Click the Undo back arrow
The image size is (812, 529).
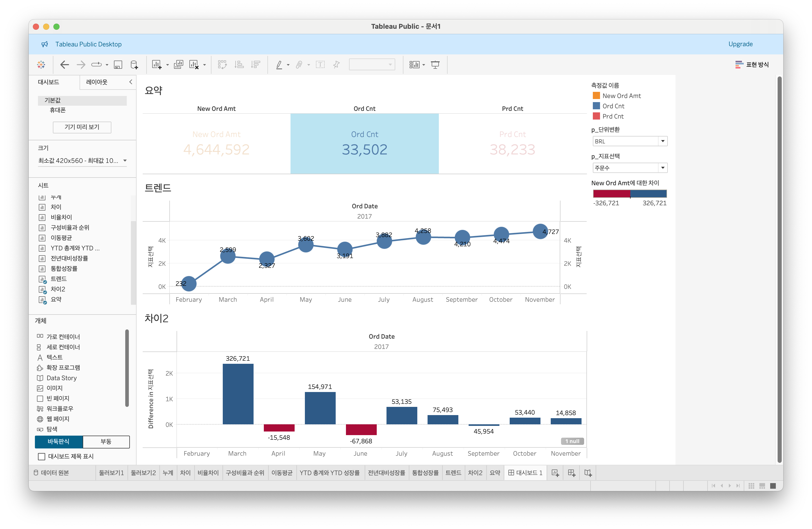coord(64,64)
